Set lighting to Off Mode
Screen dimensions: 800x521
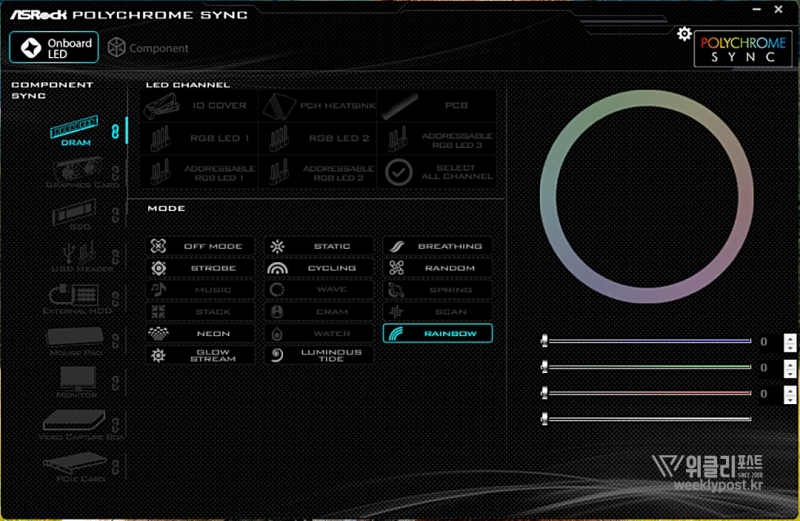(201, 246)
